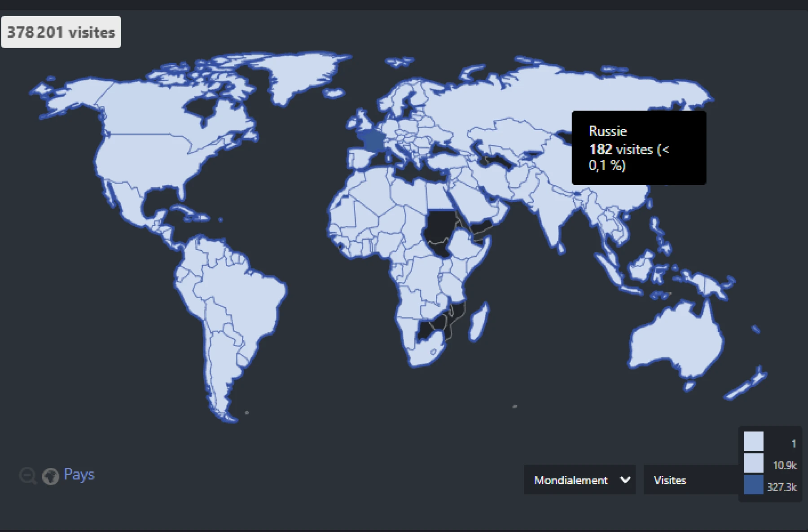
Task: Click the zoom-out magnifier icon
Action: click(28, 476)
